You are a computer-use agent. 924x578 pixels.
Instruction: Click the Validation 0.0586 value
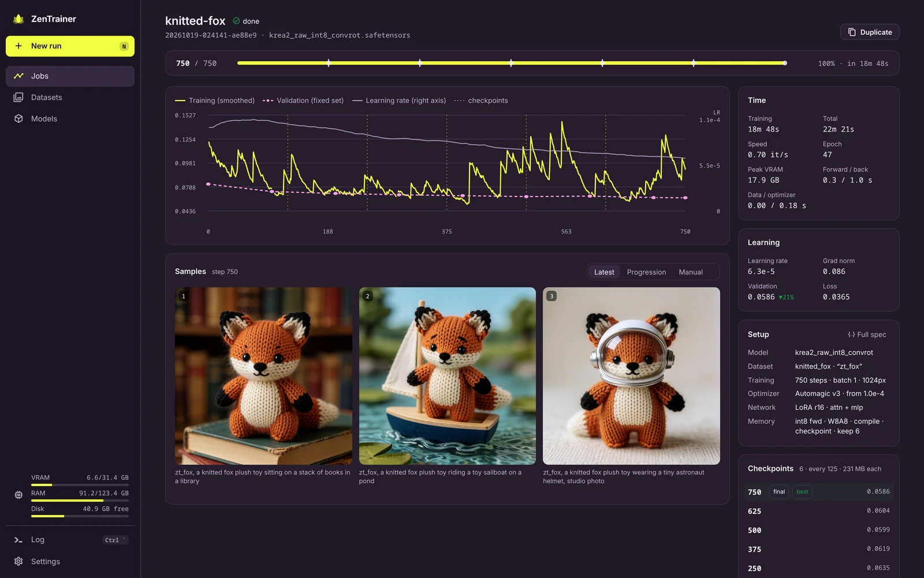click(761, 297)
